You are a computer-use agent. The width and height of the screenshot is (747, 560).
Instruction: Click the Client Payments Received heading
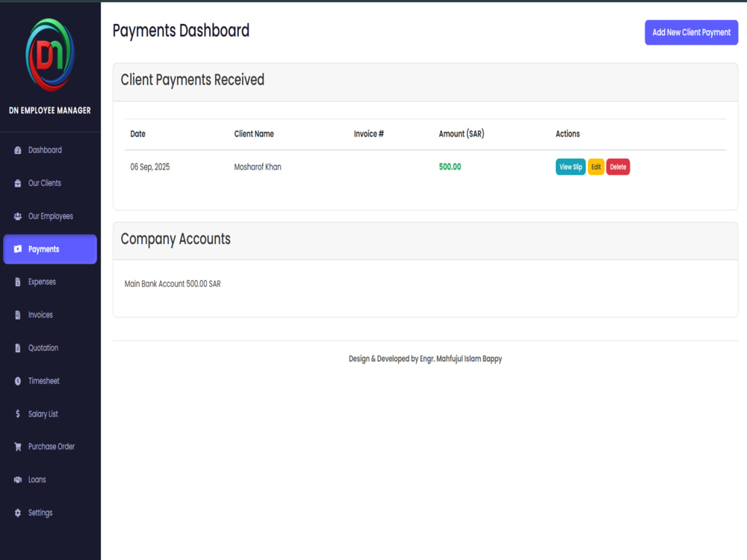[193, 80]
